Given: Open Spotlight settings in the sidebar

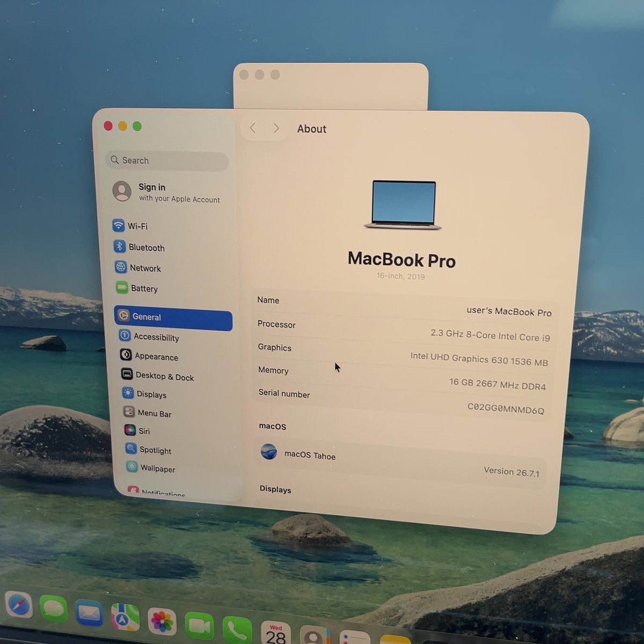Looking at the screenshot, I should click(x=148, y=450).
